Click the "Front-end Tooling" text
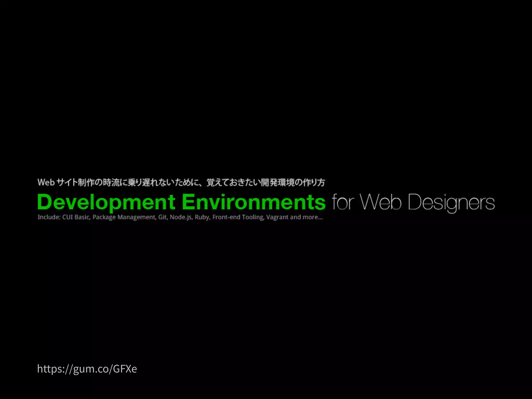532x399 pixels. click(238, 217)
